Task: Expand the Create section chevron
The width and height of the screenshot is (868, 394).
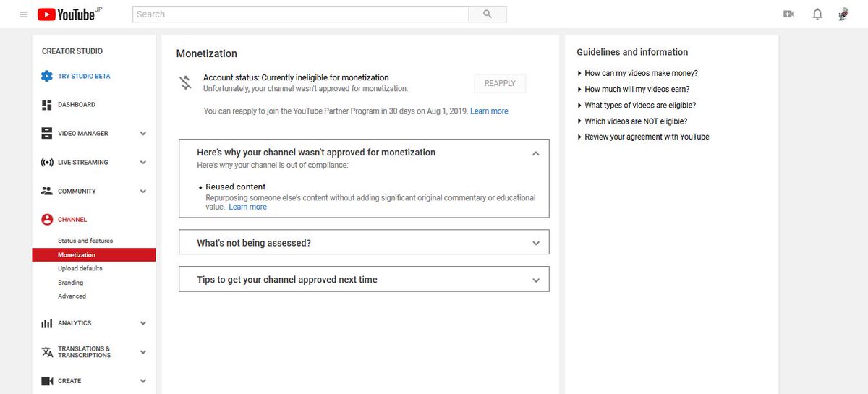Action: coord(143,381)
